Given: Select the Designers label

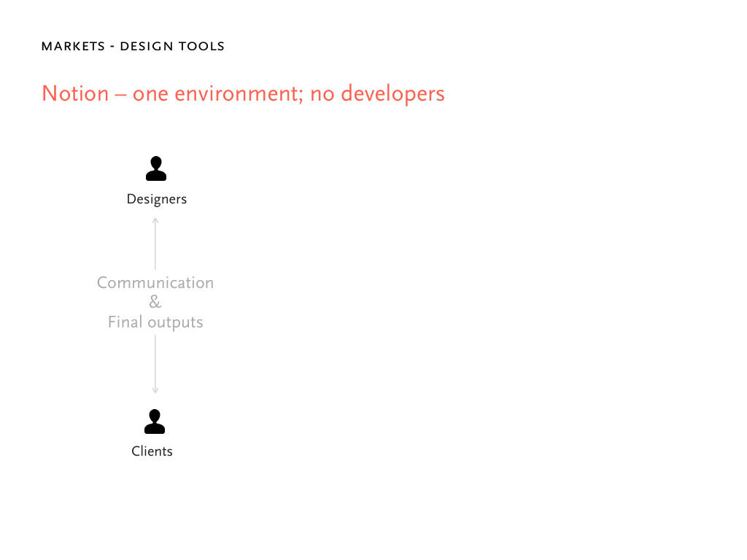Looking at the screenshot, I should (156, 199).
